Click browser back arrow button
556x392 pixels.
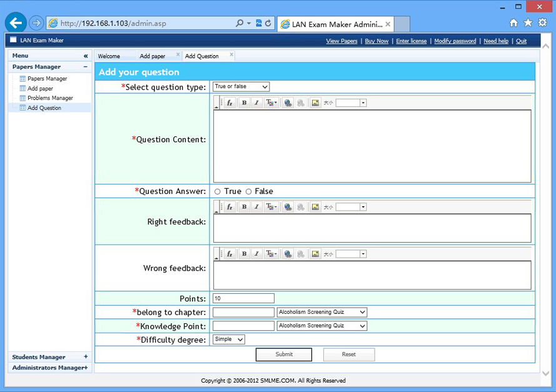pyautogui.click(x=16, y=23)
